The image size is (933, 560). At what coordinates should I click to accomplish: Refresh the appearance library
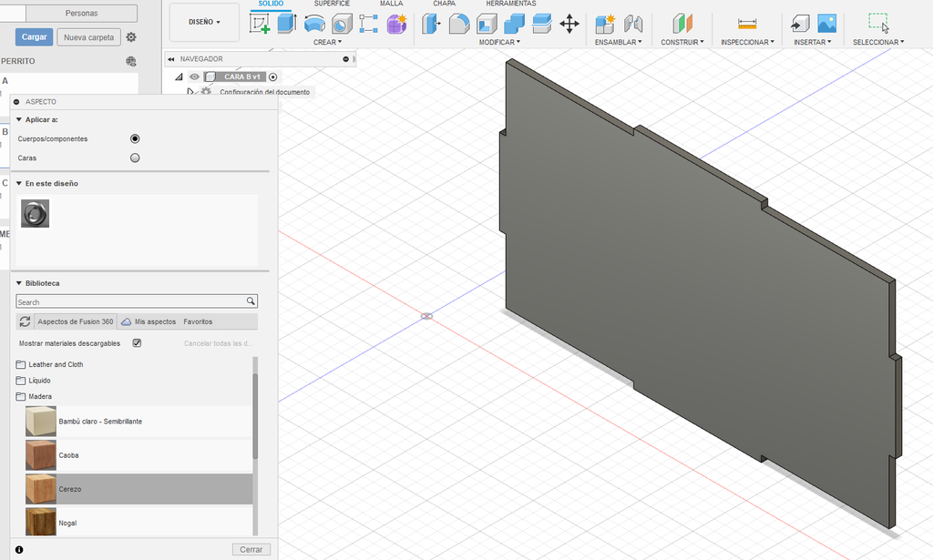(25, 321)
